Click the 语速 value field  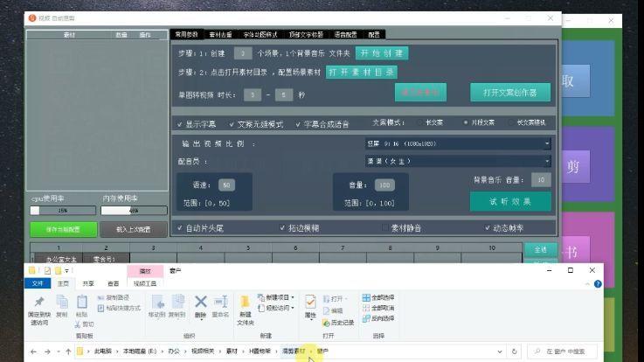[x=226, y=184]
